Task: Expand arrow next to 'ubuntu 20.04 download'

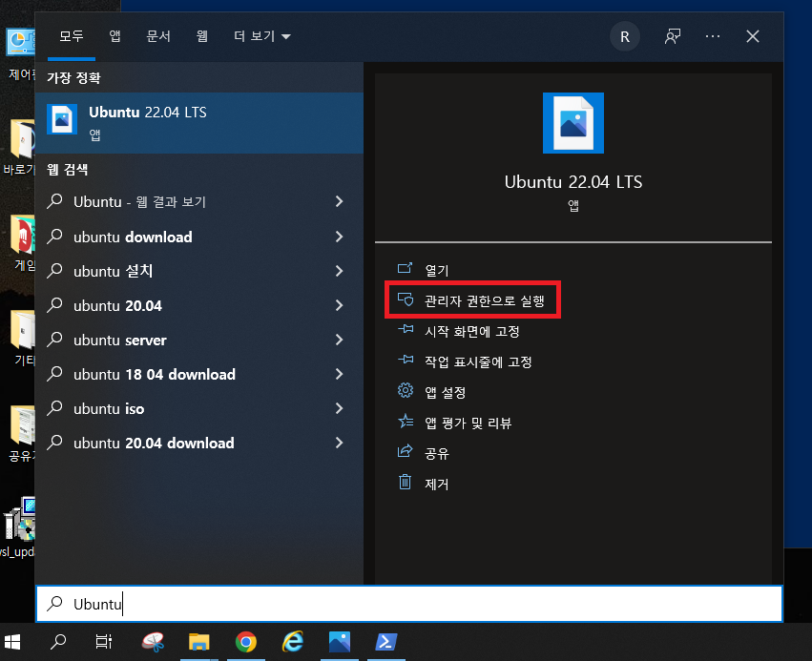Action: pos(339,443)
